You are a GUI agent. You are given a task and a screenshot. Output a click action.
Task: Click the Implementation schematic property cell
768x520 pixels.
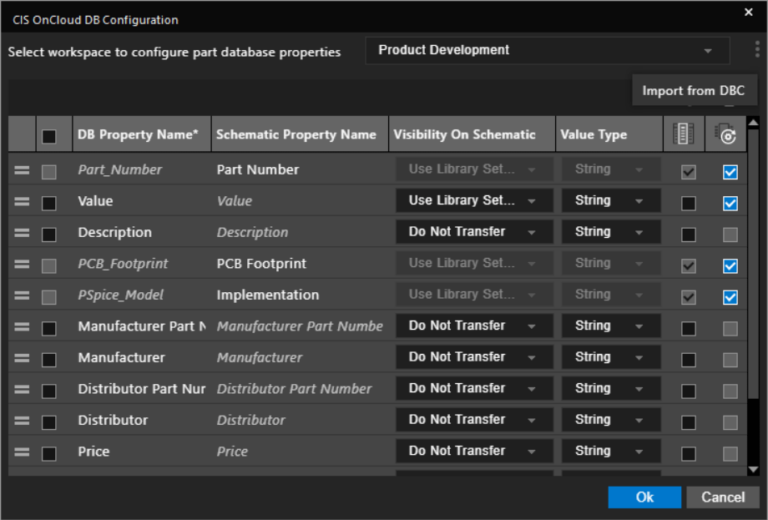coord(300,295)
